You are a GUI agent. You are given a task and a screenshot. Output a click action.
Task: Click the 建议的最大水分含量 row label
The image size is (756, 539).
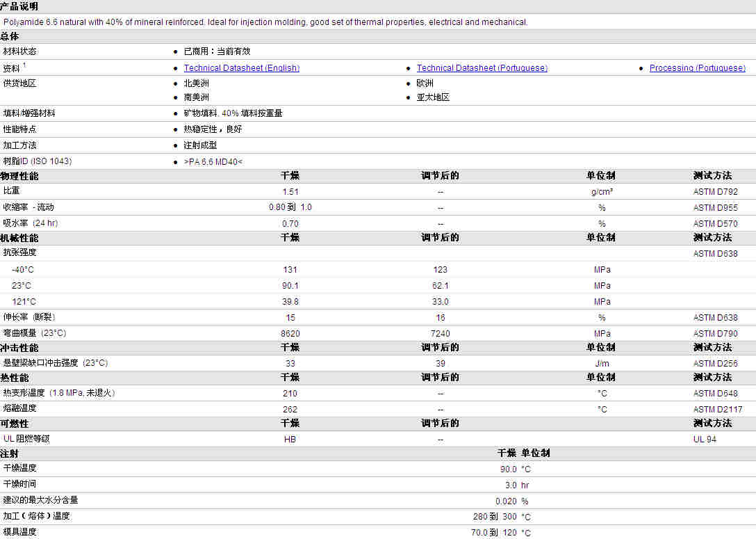click(x=40, y=500)
